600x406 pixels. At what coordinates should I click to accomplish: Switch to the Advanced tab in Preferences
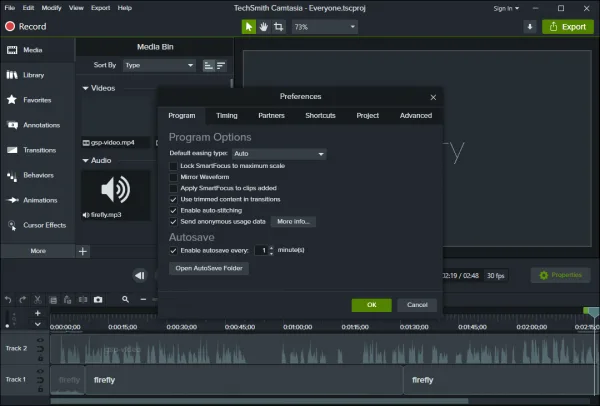tap(416, 116)
